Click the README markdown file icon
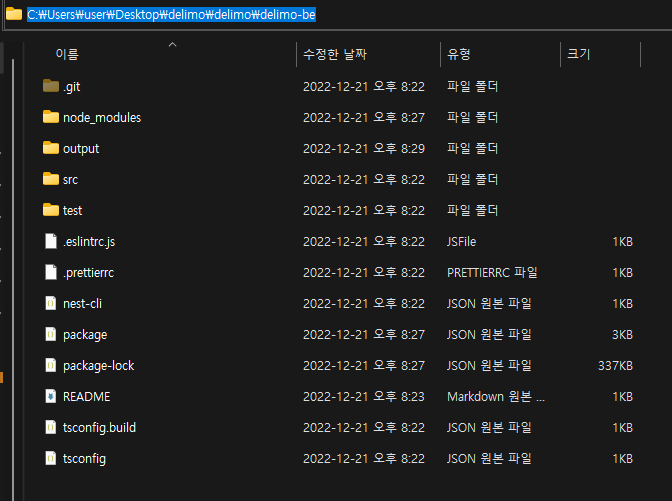 (51, 396)
